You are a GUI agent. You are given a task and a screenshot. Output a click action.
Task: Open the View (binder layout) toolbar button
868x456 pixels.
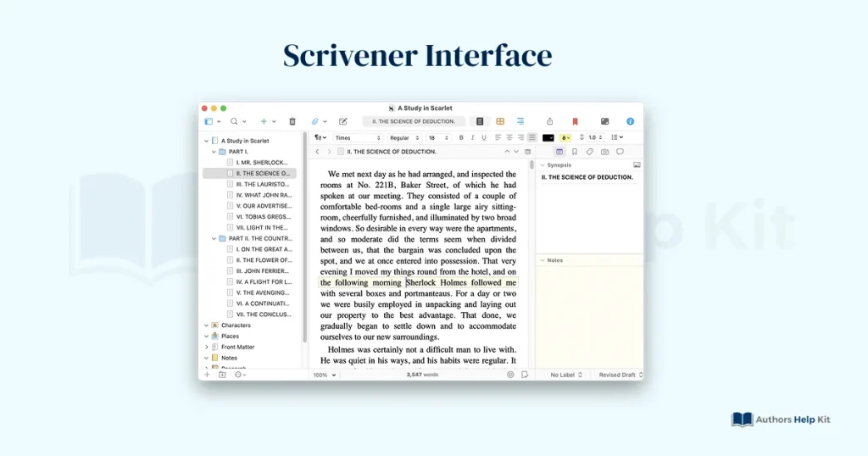209,121
